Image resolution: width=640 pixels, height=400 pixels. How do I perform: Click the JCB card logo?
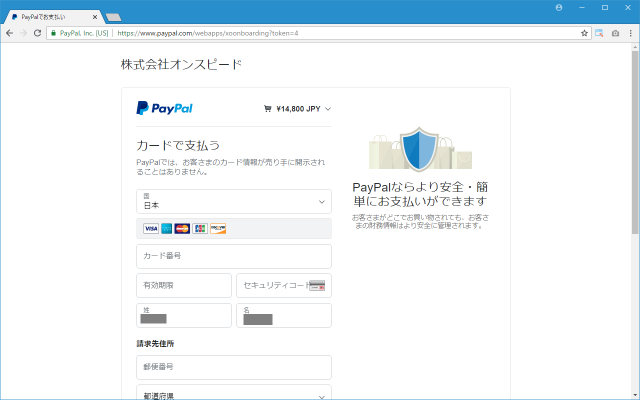[200, 229]
